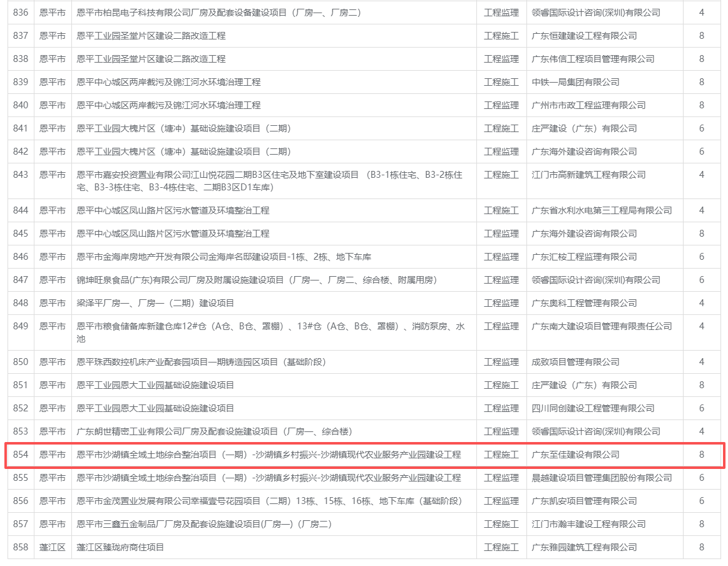
Task: Click 恩平中心城区凤山路片区污水管道及环境整治工程 in row 845
Action: [173, 234]
